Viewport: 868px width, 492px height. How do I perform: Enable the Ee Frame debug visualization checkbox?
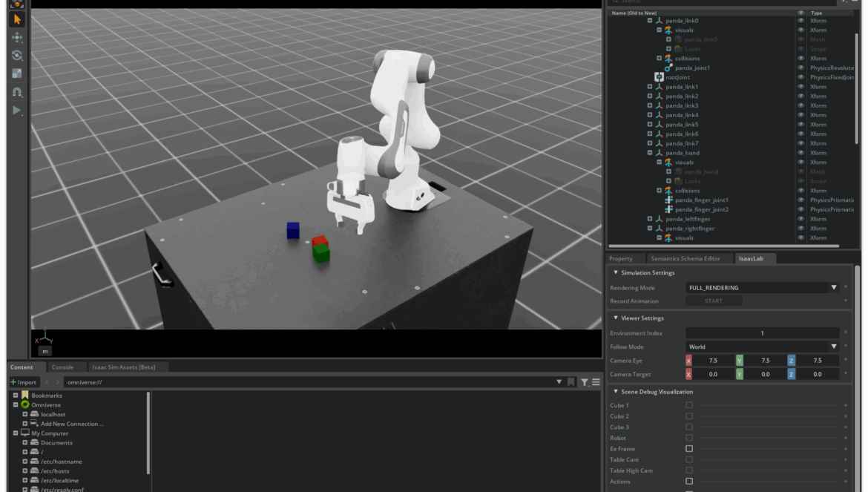click(x=689, y=449)
